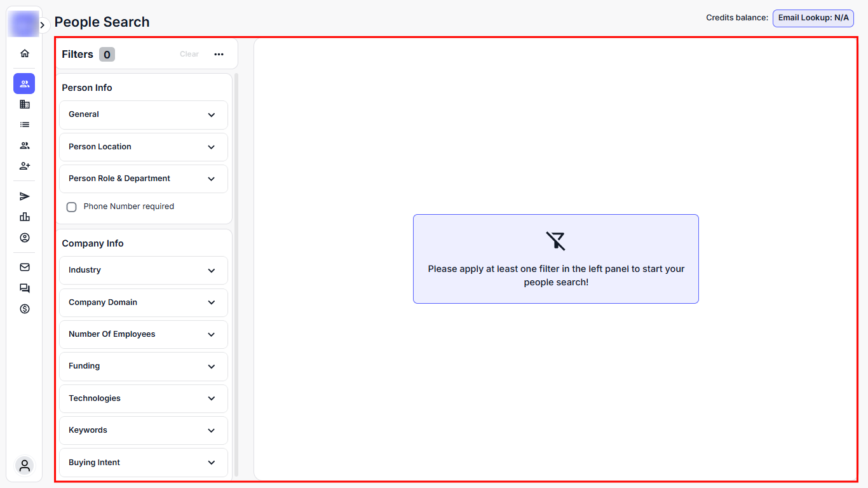Screen dimensions: 868x488
Task: Open the chat bubbles icon in sidebar
Action: pyautogui.click(x=25, y=288)
